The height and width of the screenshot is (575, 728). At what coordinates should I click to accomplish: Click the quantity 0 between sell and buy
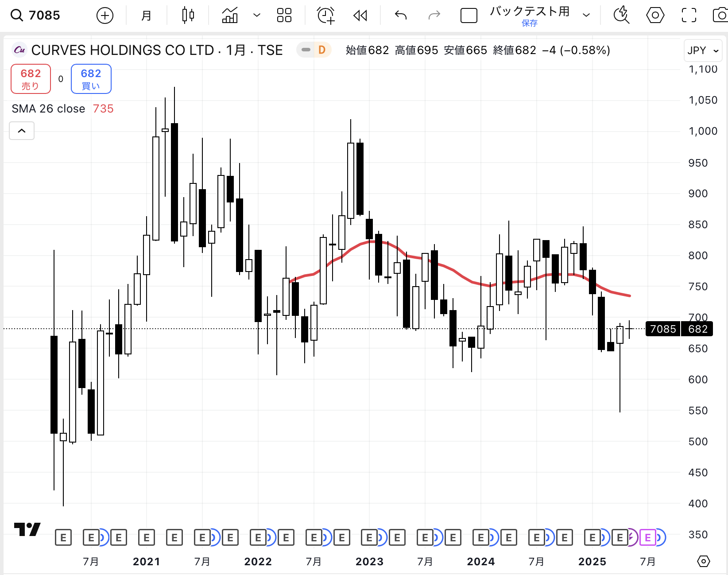[x=61, y=79]
